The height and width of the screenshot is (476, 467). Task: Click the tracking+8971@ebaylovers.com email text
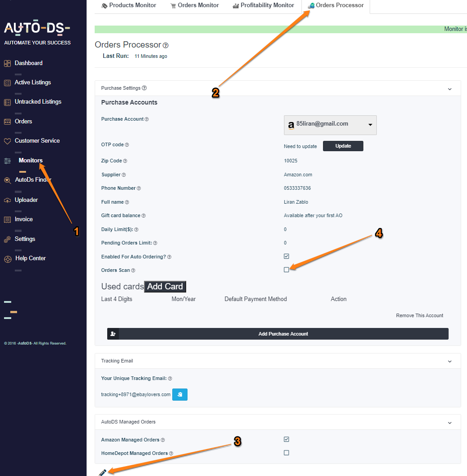point(136,395)
